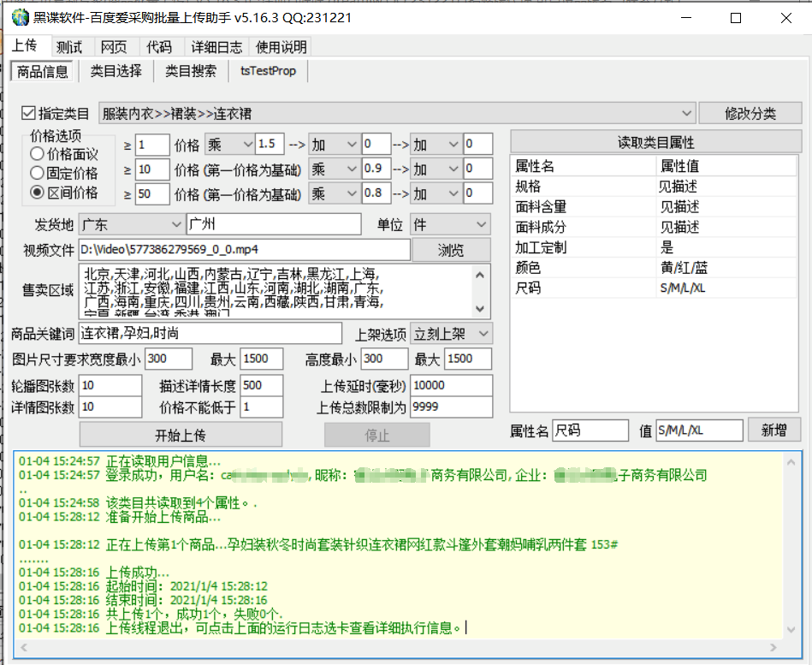Click the 新增 button to add an attribute

coord(774,430)
